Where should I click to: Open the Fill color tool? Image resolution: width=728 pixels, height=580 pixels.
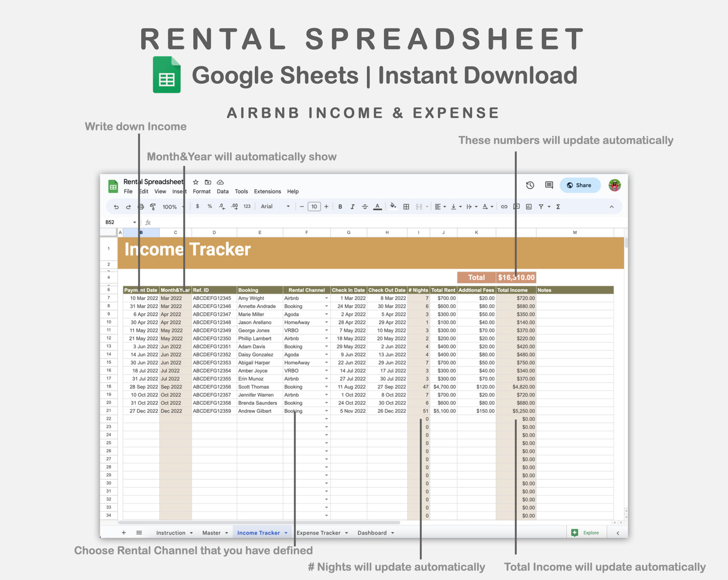(x=393, y=206)
